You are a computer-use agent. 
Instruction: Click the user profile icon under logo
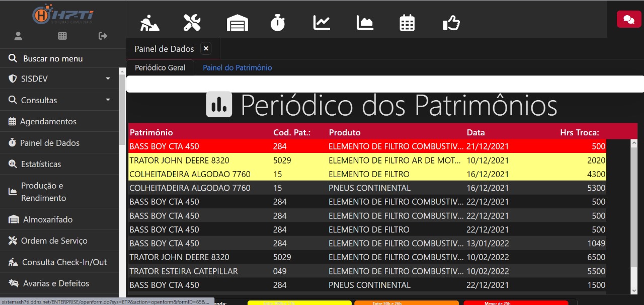[x=18, y=36]
